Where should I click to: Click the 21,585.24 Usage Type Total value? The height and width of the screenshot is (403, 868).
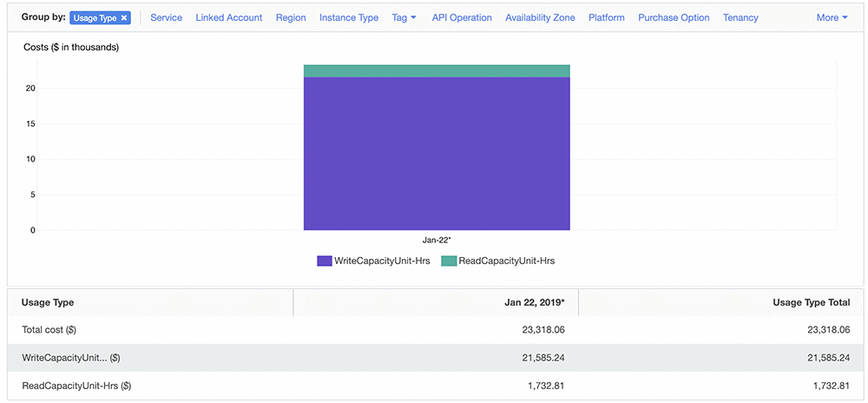pyautogui.click(x=831, y=358)
